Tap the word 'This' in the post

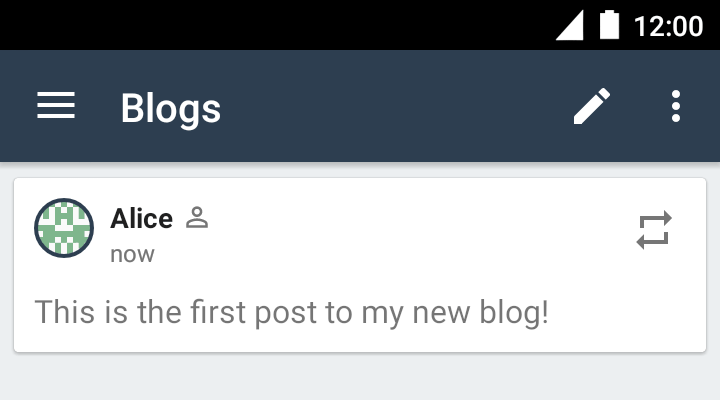pos(65,312)
